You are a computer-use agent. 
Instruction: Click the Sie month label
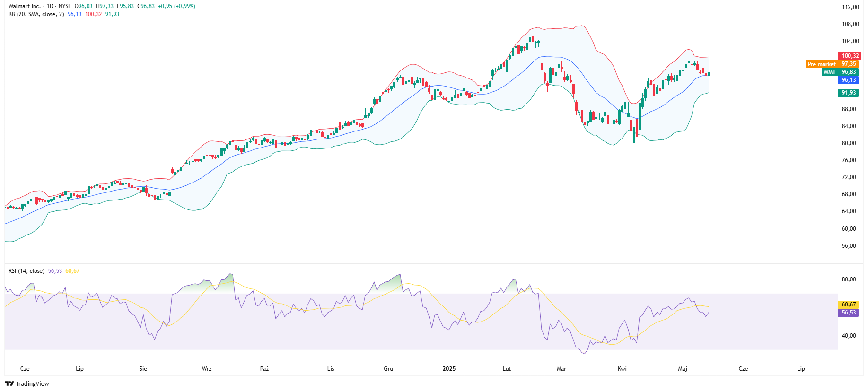[143, 369]
